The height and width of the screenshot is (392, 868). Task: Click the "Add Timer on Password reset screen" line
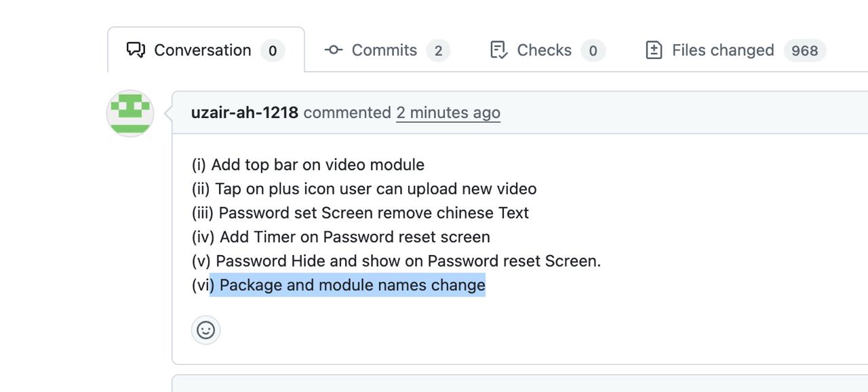coord(341,237)
